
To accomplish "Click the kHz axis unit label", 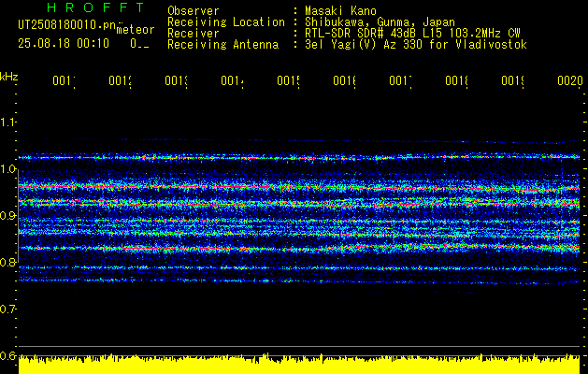I will pyautogui.click(x=9, y=77).
